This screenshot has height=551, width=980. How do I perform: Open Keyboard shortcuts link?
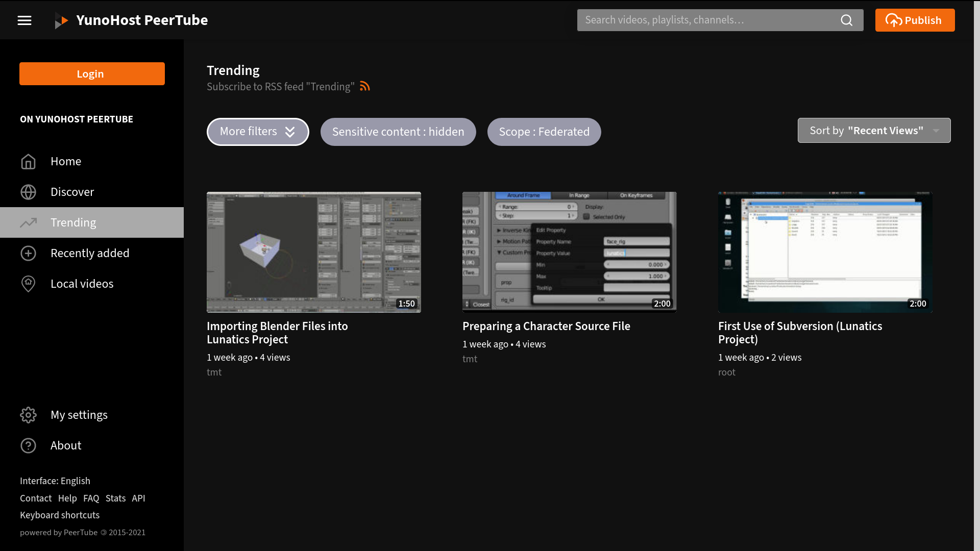click(60, 515)
